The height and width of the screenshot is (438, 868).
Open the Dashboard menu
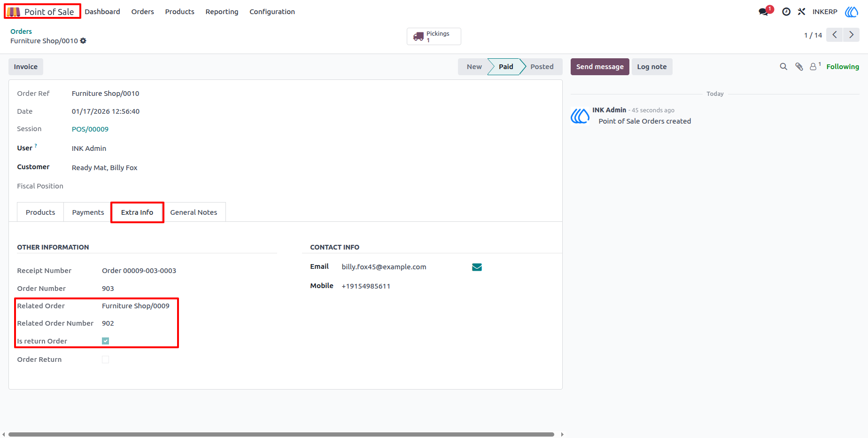[x=102, y=12]
